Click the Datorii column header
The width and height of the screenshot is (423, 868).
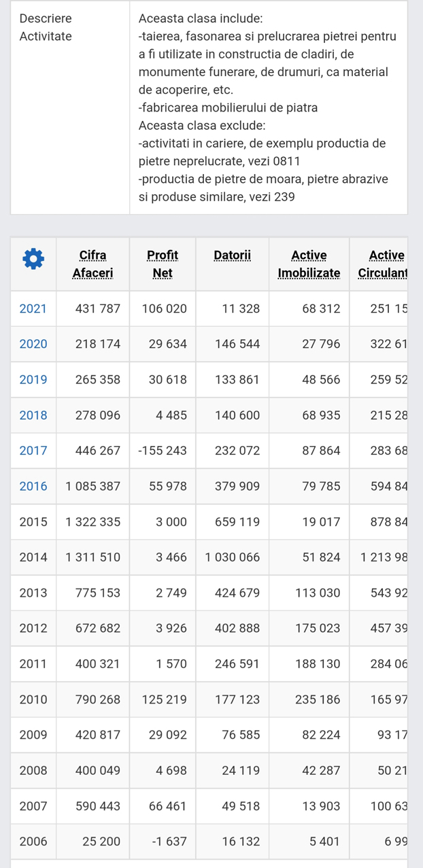232,256
